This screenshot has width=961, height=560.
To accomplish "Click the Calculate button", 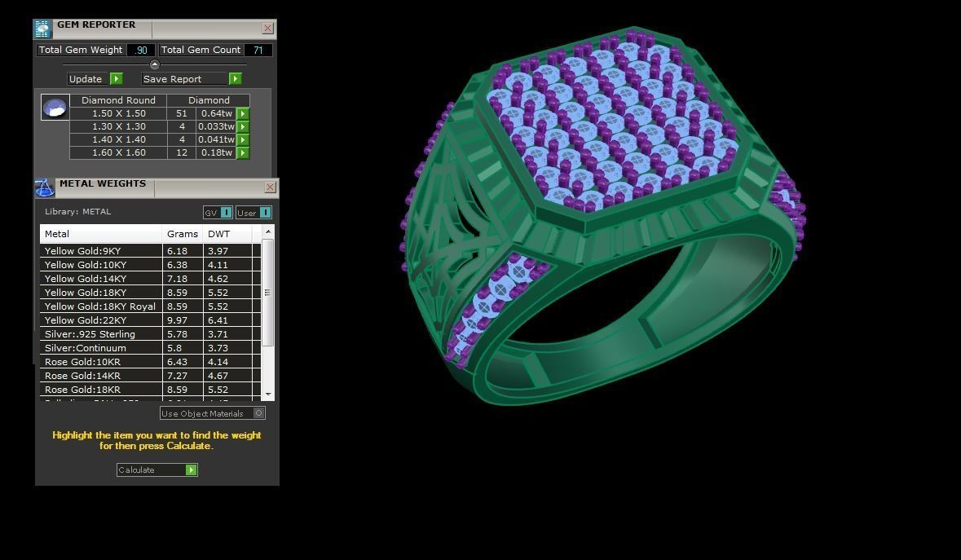I will click(x=156, y=470).
